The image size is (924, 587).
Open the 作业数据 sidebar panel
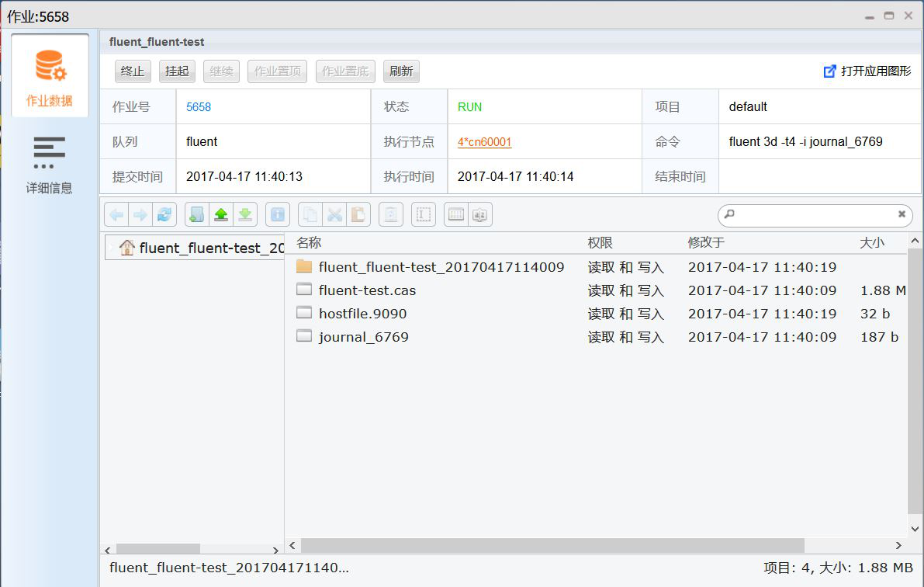pyautogui.click(x=50, y=76)
